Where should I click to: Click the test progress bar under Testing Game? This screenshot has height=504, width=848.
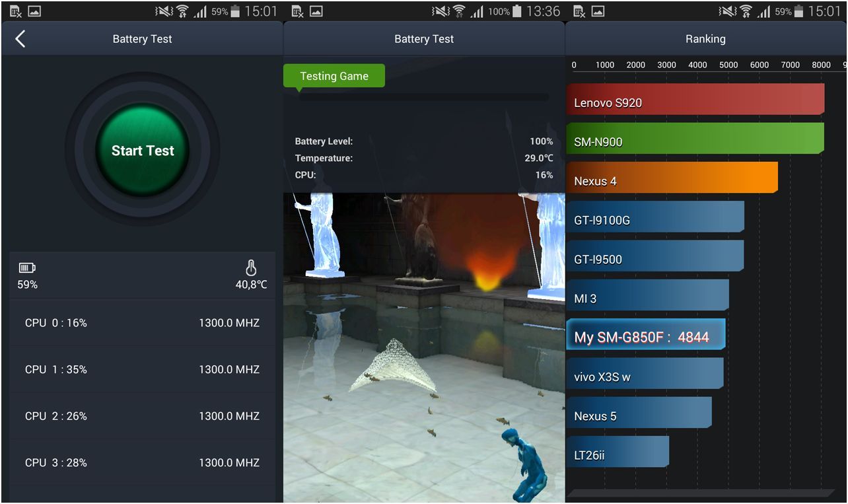pos(423,97)
